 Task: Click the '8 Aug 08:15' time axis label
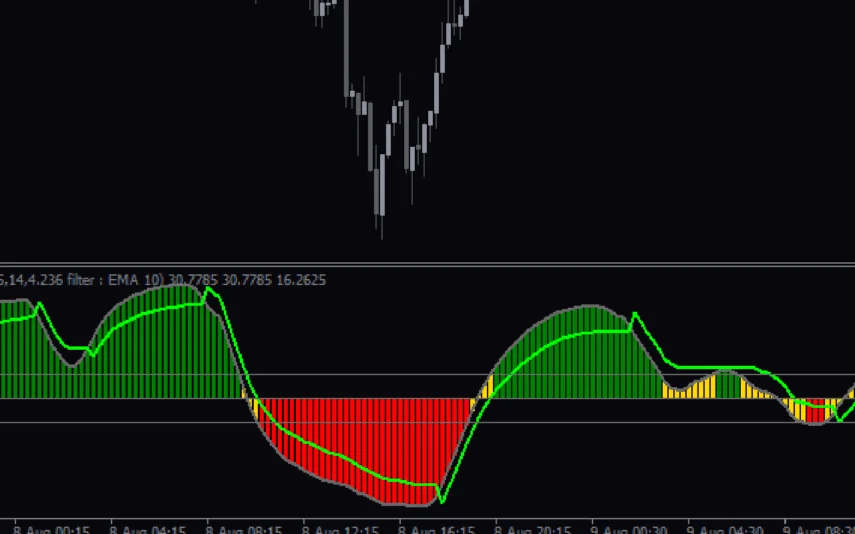pos(245,526)
